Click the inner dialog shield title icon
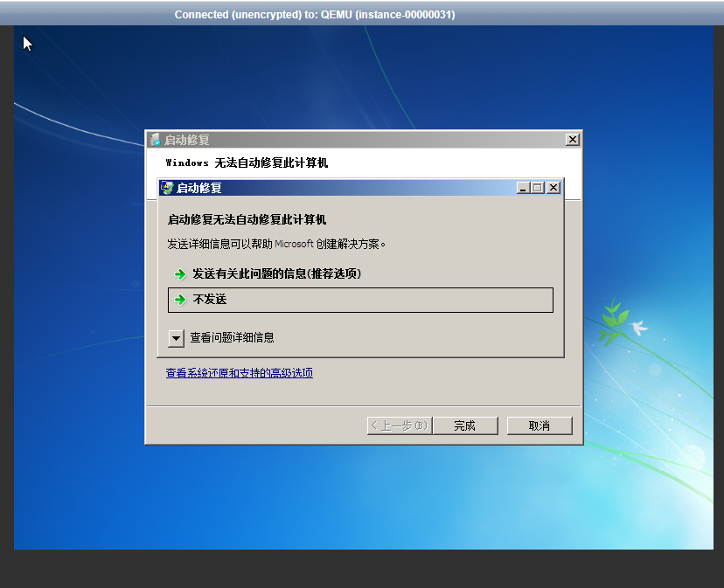 pos(167,188)
